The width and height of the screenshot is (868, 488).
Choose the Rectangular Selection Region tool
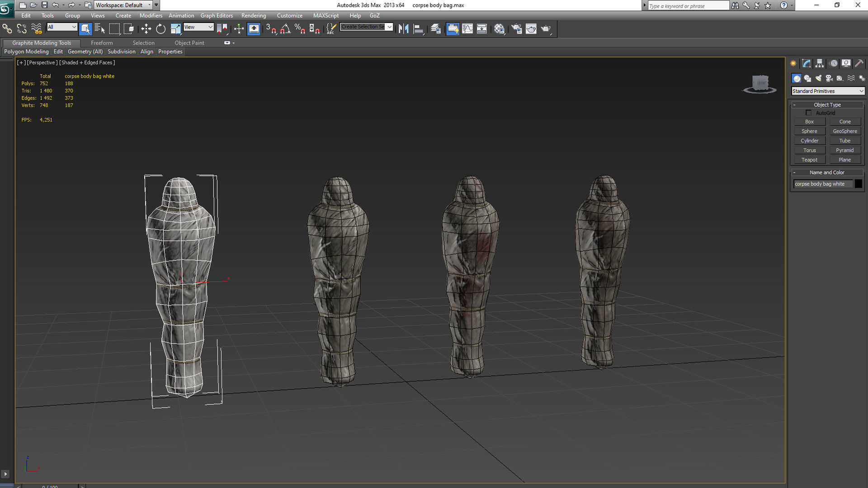coord(114,29)
